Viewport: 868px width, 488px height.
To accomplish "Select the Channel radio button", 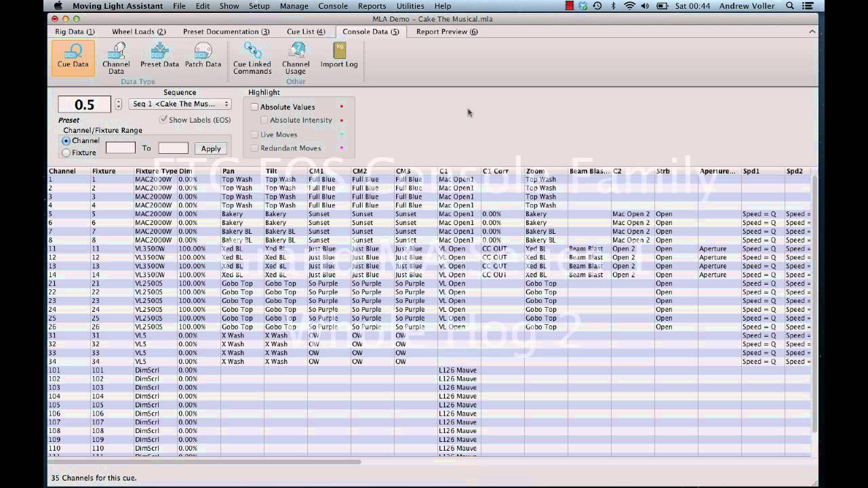I will pos(66,141).
